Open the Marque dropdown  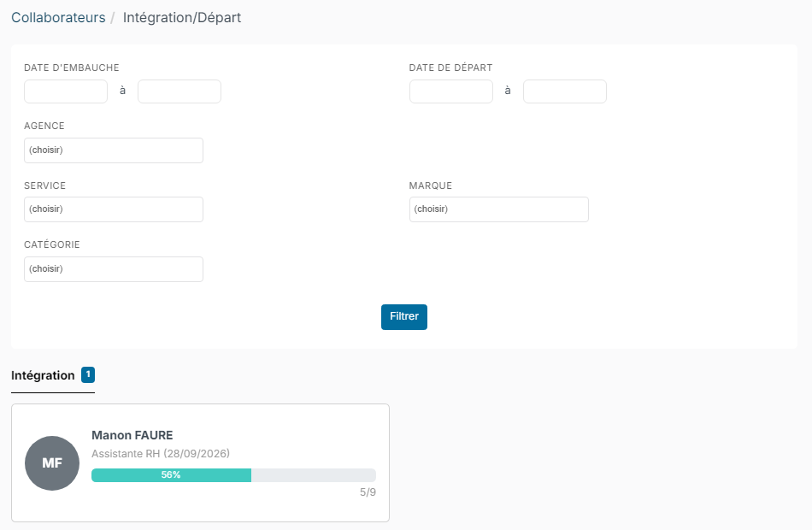point(498,209)
